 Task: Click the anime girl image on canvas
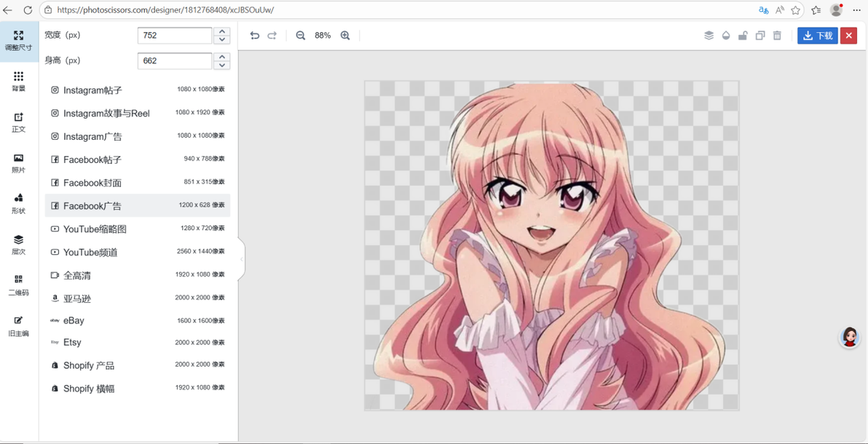551,246
